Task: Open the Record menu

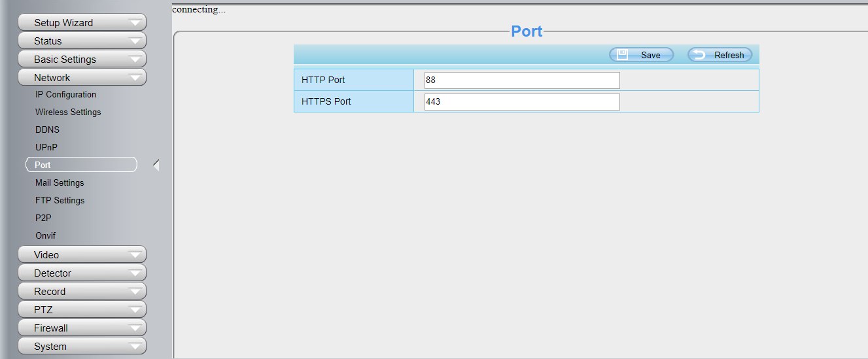Action: (x=82, y=292)
